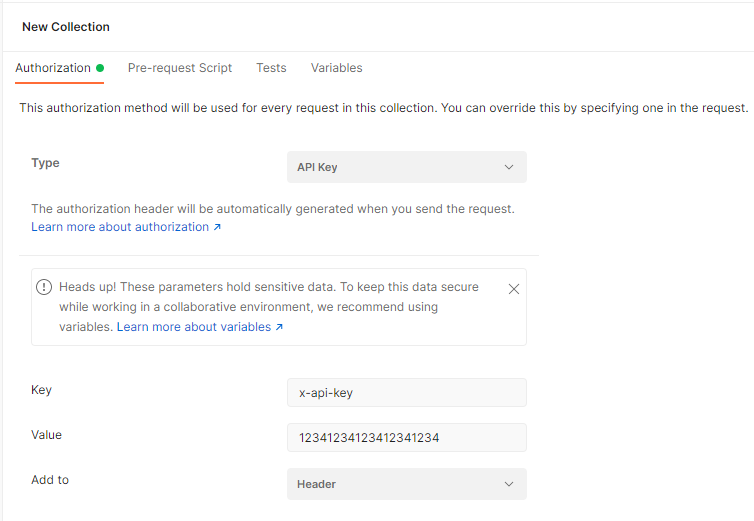Click external arrow icon after variables link
The height and width of the screenshot is (521, 754).
(279, 328)
